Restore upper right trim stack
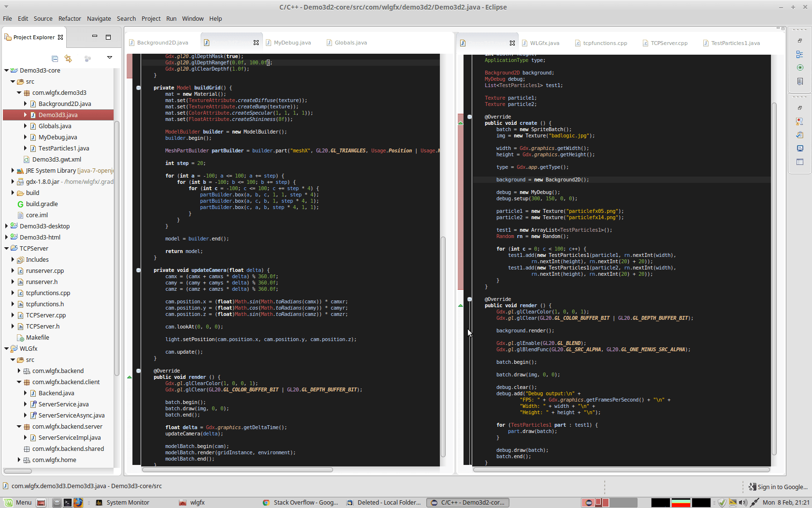Viewport: 812px width, 508px height. click(x=800, y=41)
